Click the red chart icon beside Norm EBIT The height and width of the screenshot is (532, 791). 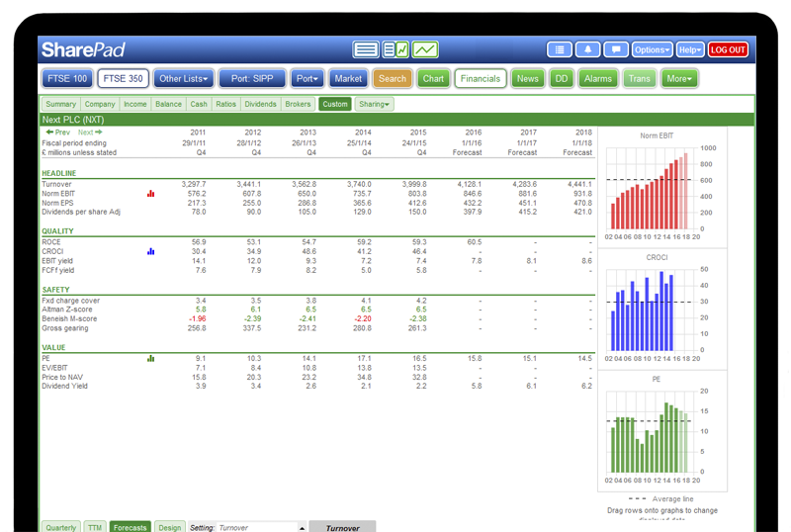coord(151,194)
